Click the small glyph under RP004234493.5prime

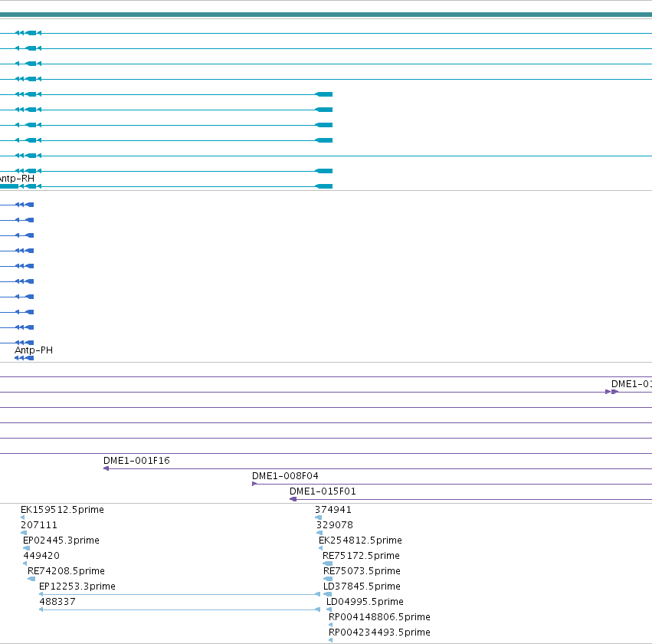click(x=330, y=640)
